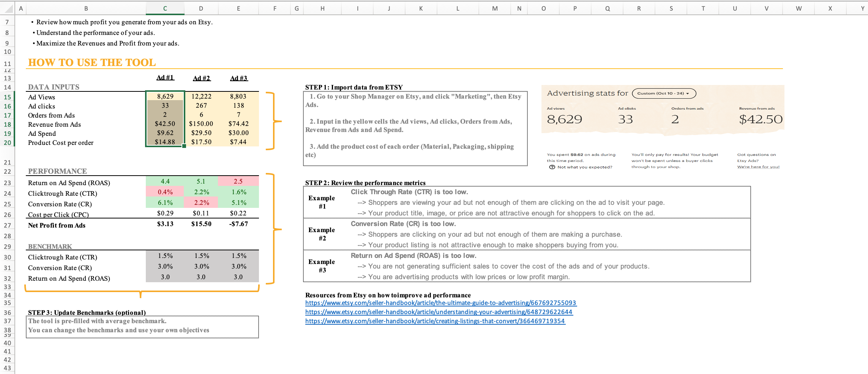Click Ad #1 Ad Views cell 8,629
868x374 pixels.
tap(165, 96)
